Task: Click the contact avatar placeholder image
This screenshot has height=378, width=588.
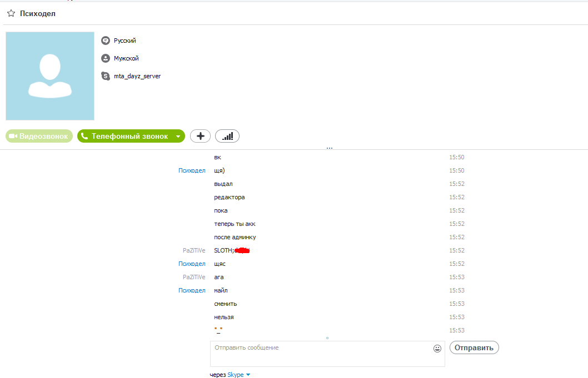Action: (x=50, y=76)
